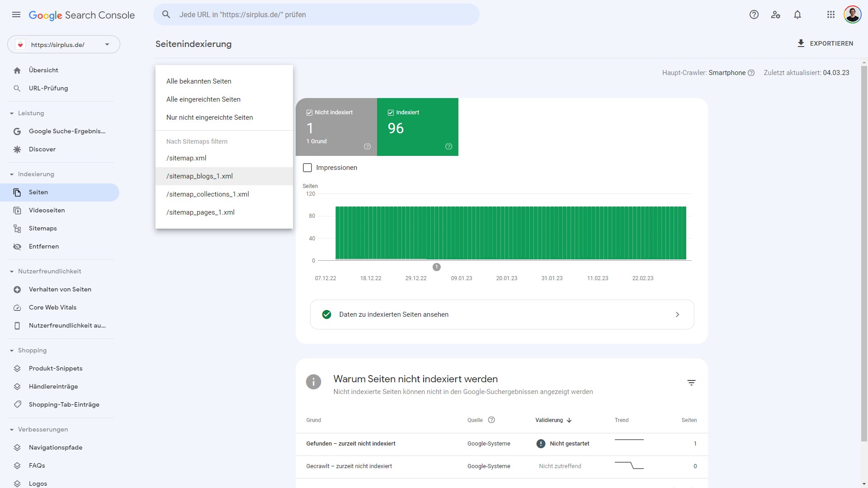
Task: Open 'Gecrawlt – zurzeit nicht indexiert' row
Action: pyautogui.click(x=501, y=467)
